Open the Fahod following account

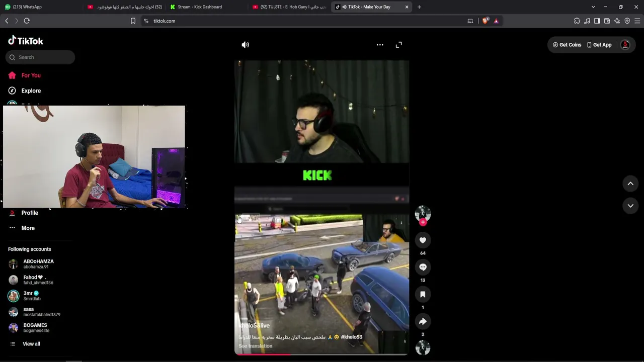[38, 280]
